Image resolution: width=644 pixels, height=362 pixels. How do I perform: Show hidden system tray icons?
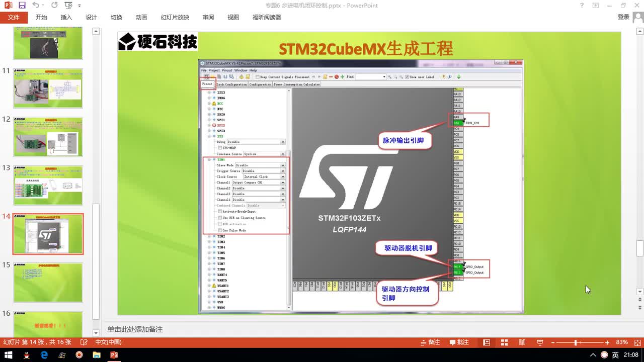coord(593,355)
